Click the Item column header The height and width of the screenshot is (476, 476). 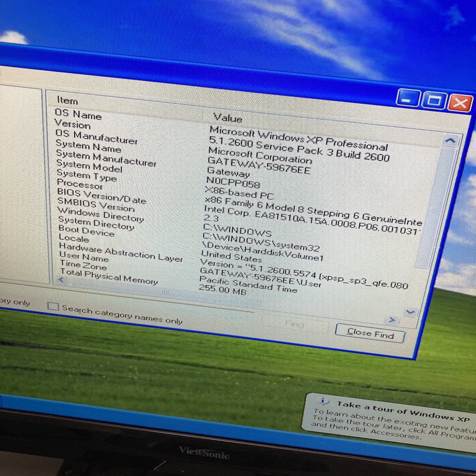pos(68,100)
